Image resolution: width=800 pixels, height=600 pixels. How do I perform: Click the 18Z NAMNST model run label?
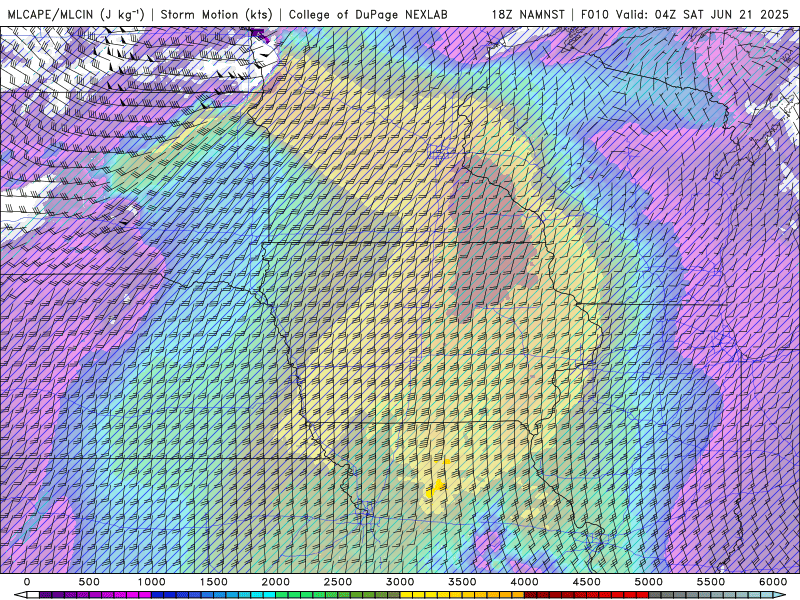528,14
